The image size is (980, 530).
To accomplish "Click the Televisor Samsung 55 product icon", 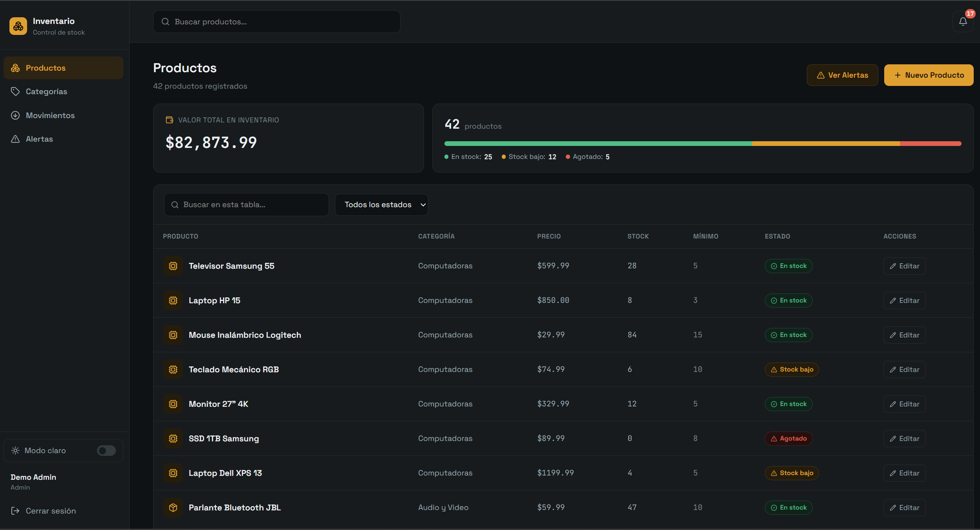I will pyautogui.click(x=173, y=266).
